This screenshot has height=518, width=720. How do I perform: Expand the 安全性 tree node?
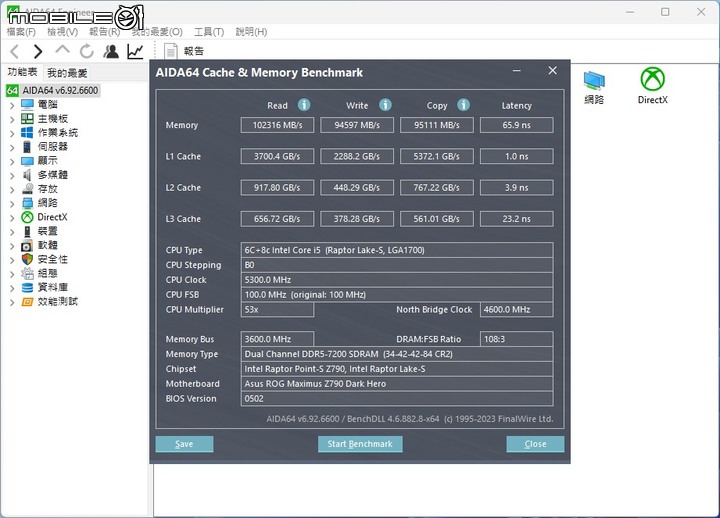coord(12,260)
